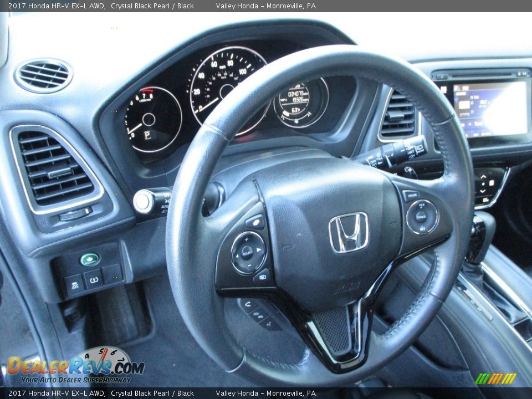Tap SET/- on cruise control ring

tap(422, 229)
